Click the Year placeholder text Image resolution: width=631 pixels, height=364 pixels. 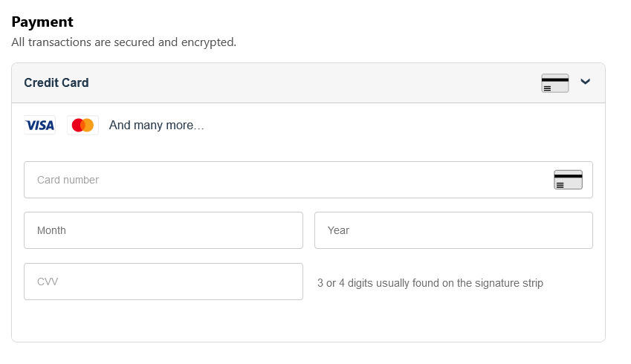338,230
